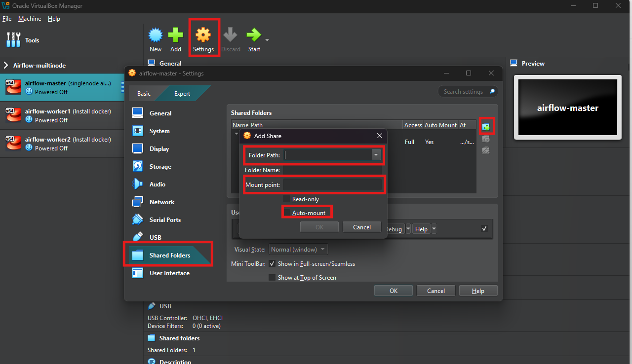The width and height of the screenshot is (632, 364).
Task: Open User Interface settings category
Action: point(170,273)
